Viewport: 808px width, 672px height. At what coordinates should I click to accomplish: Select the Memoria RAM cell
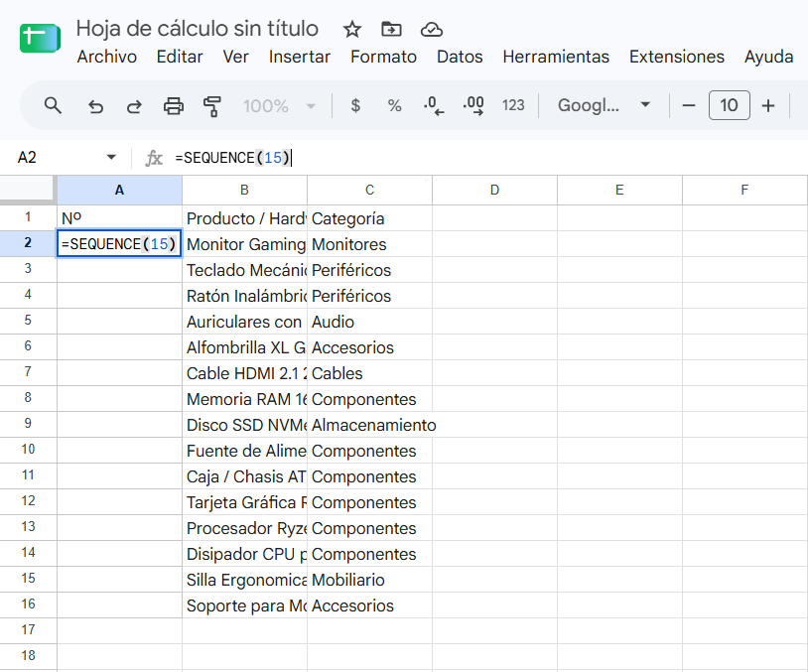[x=245, y=399]
